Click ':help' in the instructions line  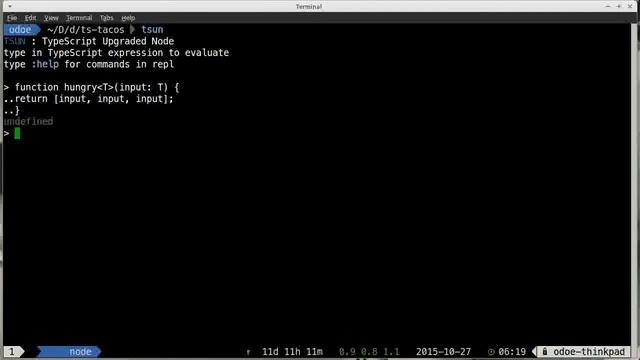45,64
